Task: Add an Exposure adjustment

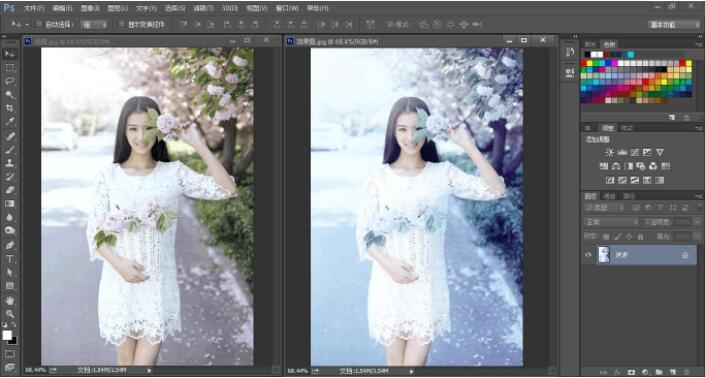Action: pyautogui.click(x=647, y=152)
